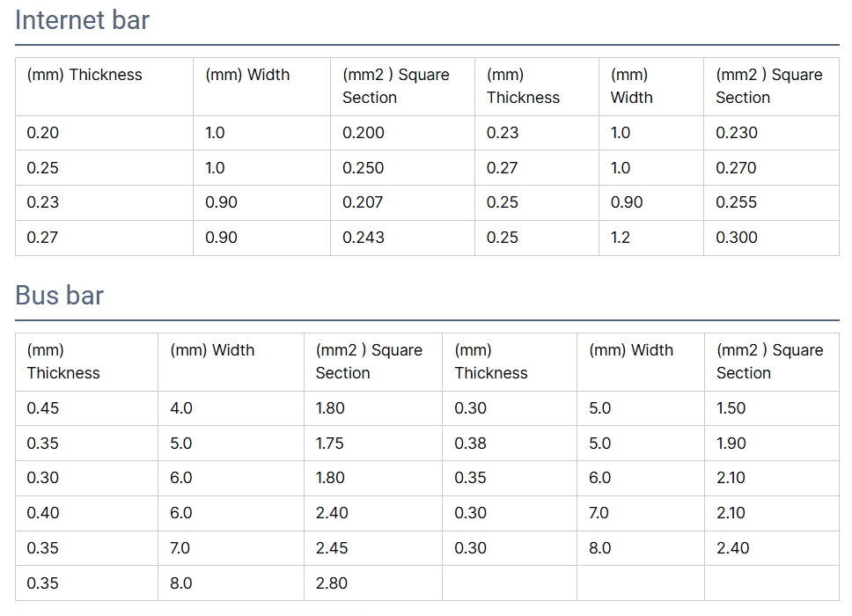Select the 0.300 square section cell
Screen dimensions: 852x616
coord(736,238)
